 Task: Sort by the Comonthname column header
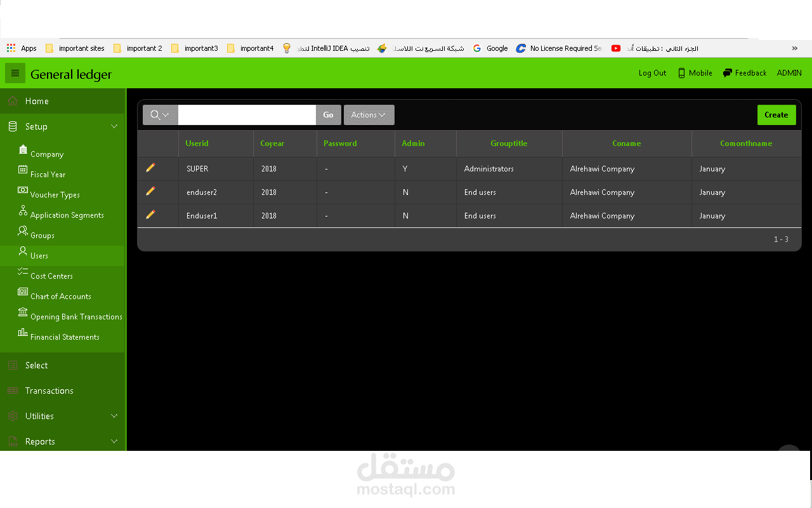pos(746,144)
